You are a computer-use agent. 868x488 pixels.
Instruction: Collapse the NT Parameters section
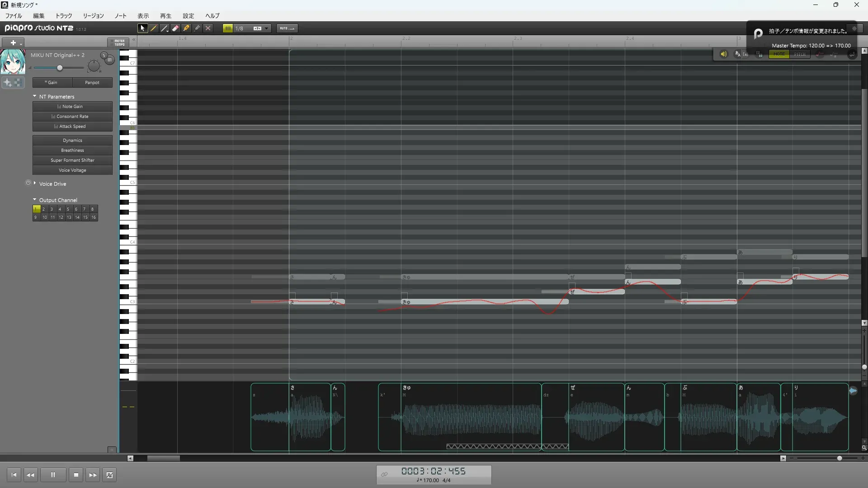coord(35,96)
